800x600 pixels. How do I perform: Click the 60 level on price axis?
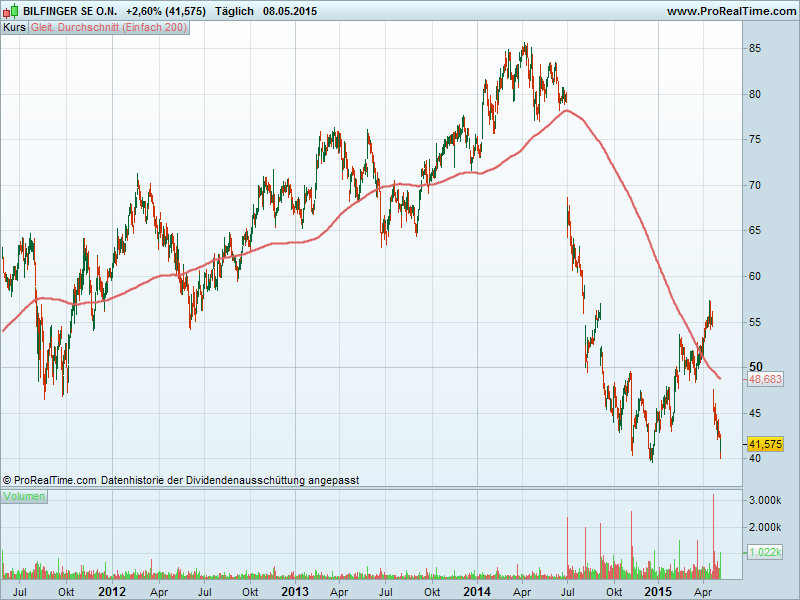(757, 276)
